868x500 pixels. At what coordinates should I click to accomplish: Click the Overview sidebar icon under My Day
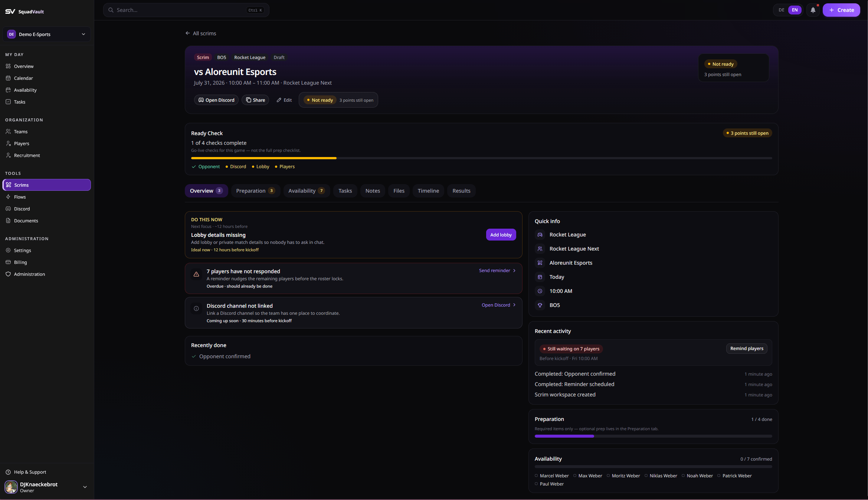pos(8,66)
